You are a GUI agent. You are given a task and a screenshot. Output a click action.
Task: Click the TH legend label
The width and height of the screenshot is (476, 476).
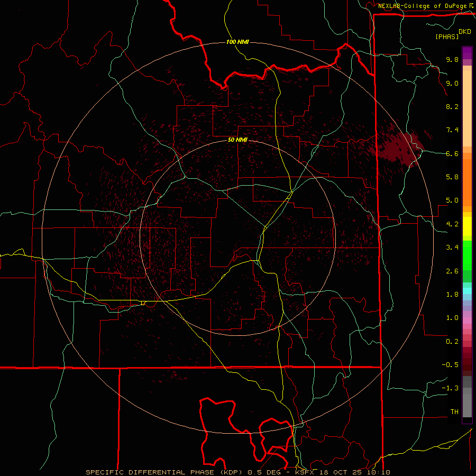tap(454, 412)
